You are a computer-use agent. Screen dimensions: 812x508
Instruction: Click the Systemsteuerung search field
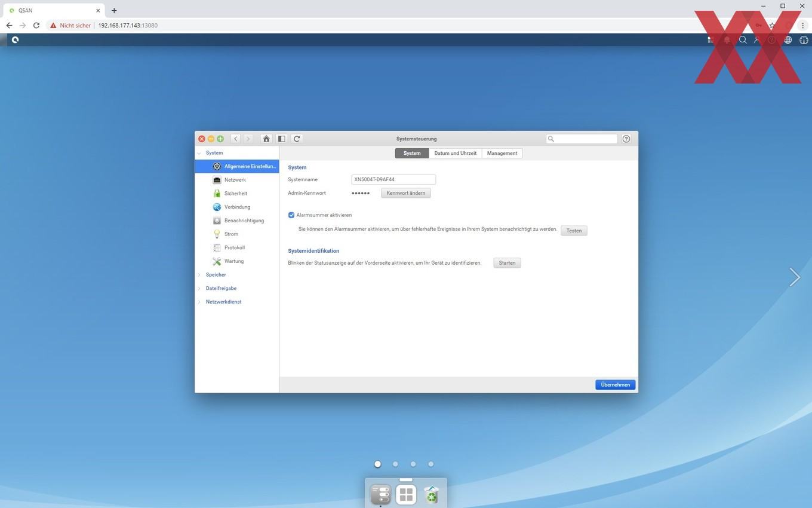point(582,139)
